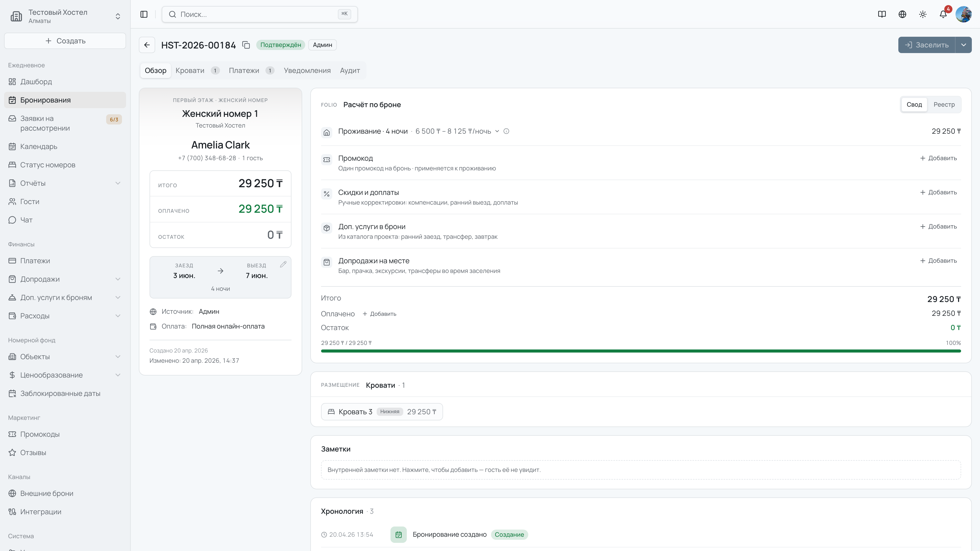
Task: Open the language globe icon
Action: [902, 14]
